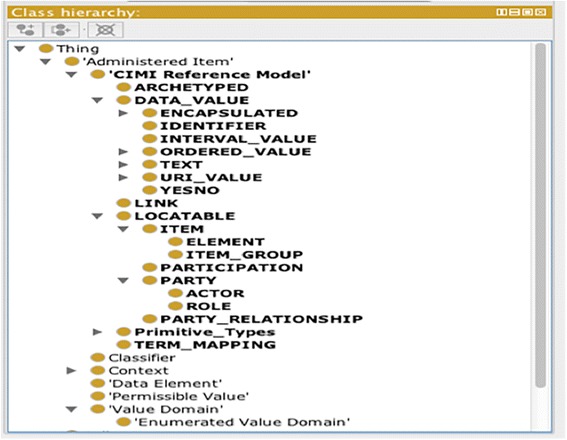Select the URI_VALUE class
567x440 pixels.
click(211, 178)
